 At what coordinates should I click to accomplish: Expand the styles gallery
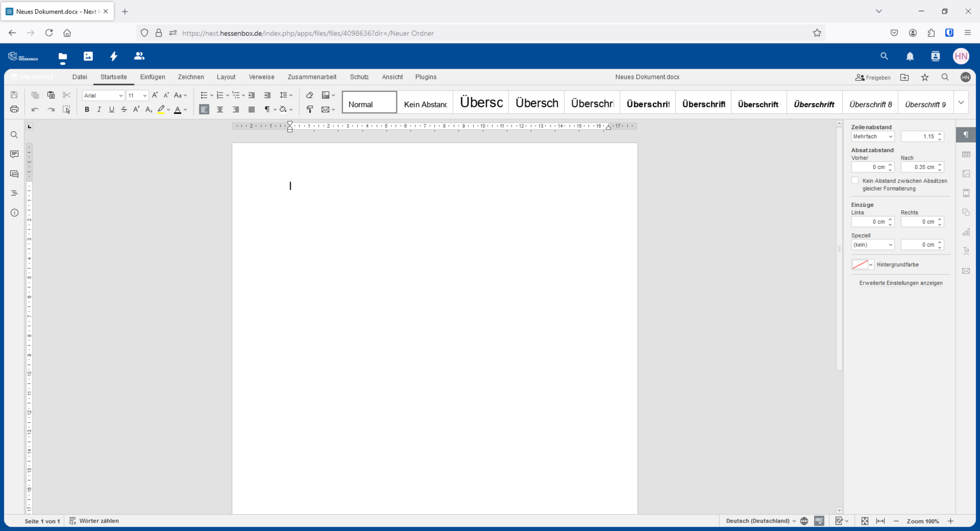point(961,102)
